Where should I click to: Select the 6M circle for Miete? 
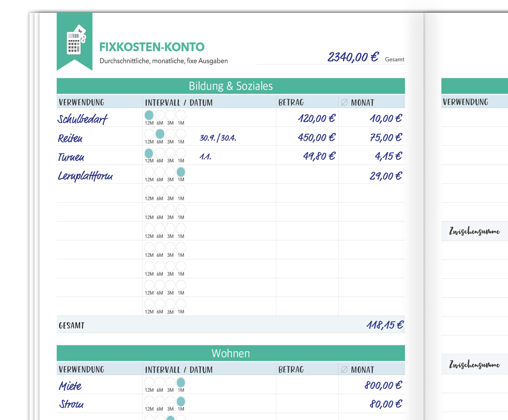[x=160, y=382]
